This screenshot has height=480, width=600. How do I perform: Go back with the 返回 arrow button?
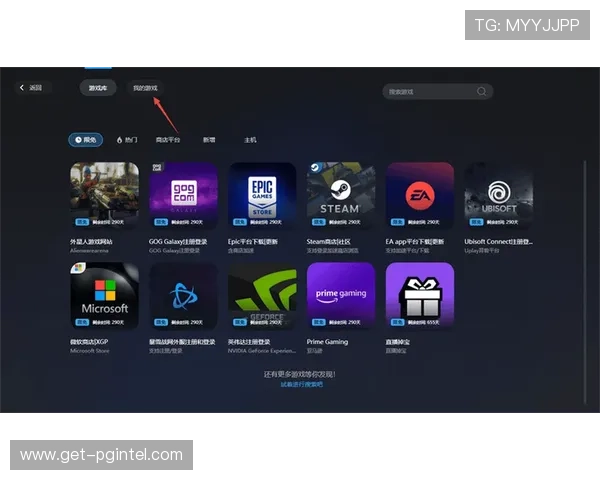(x=31, y=88)
